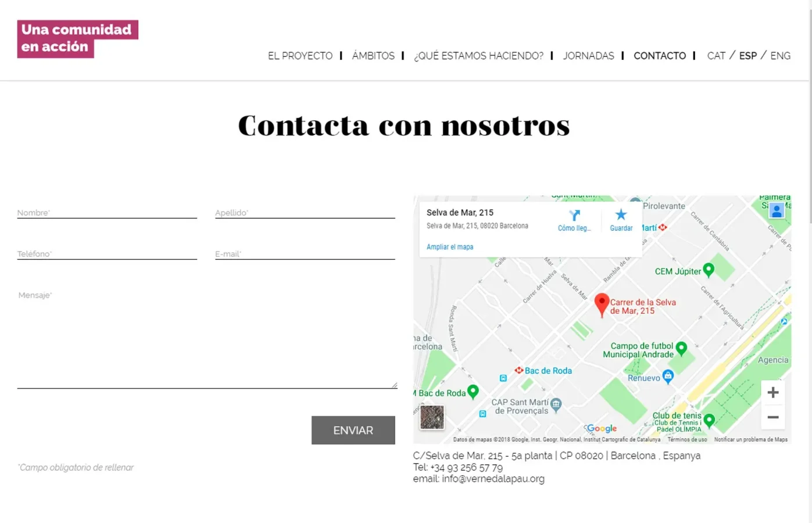The width and height of the screenshot is (812, 523).
Task: Open the ÁMBITOS menu item
Action: click(x=373, y=56)
